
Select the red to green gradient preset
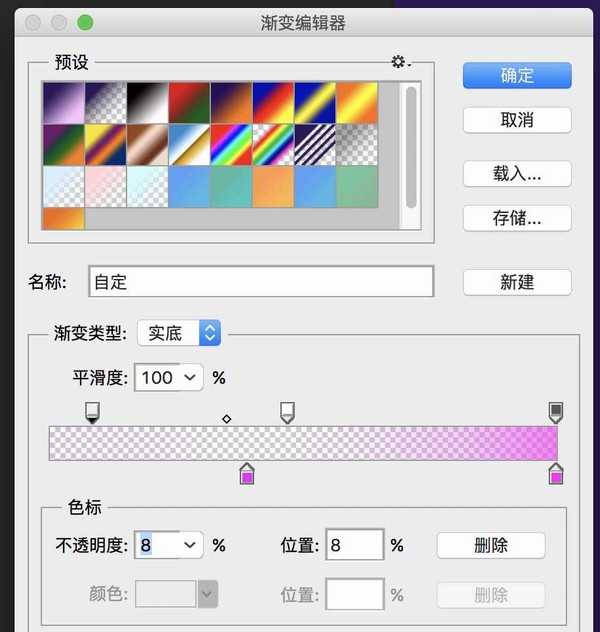[x=189, y=102]
